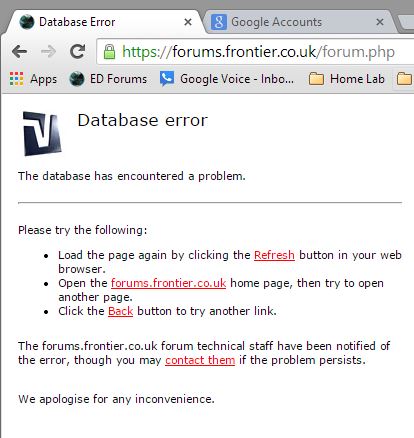Click the Back link in the list
Screen dimensions: 414x438
pos(120,311)
